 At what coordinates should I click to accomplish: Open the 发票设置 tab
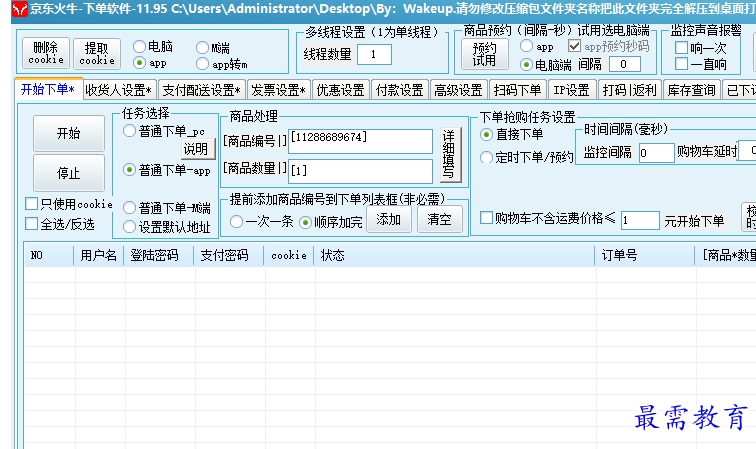[279, 90]
